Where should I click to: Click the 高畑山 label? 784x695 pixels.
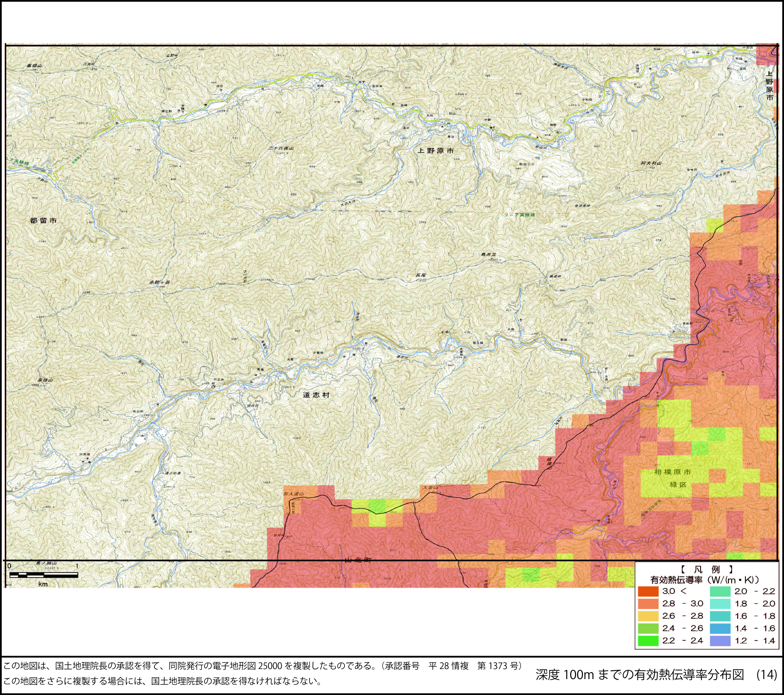[x=34, y=66]
